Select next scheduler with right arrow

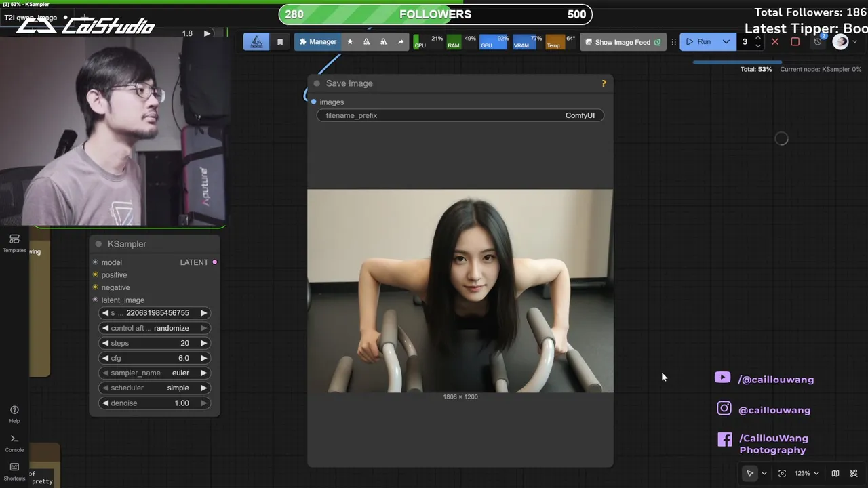click(x=203, y=388)
